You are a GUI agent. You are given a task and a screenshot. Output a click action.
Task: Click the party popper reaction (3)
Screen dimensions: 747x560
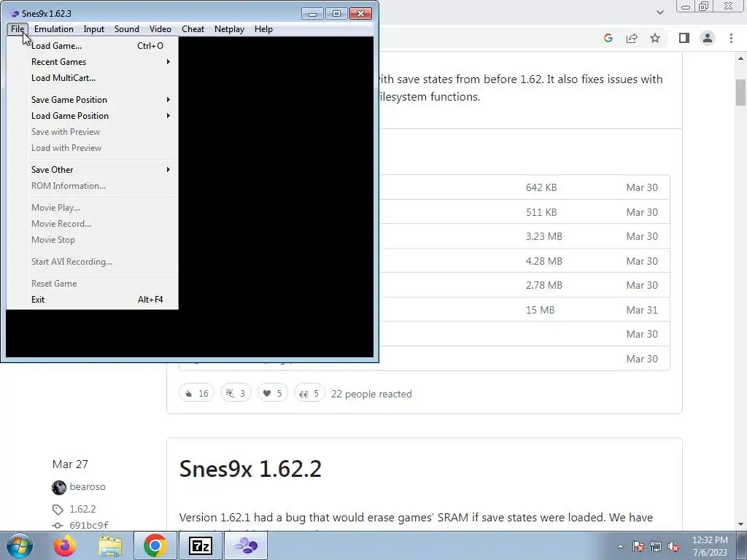pos(236,393)
